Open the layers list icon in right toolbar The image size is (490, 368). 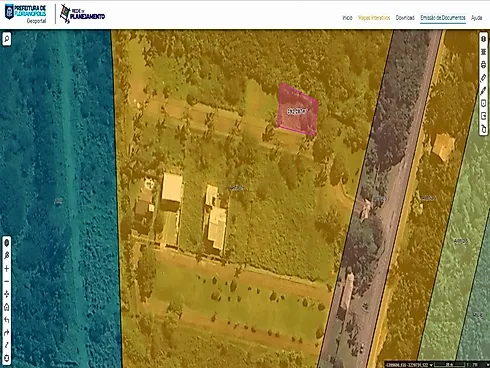[x=483, y=52]
